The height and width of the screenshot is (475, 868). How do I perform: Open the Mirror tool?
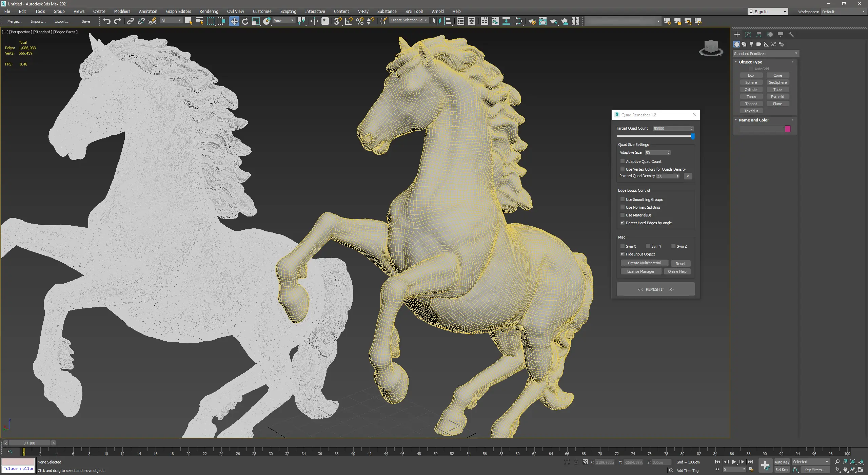(437, 21)
